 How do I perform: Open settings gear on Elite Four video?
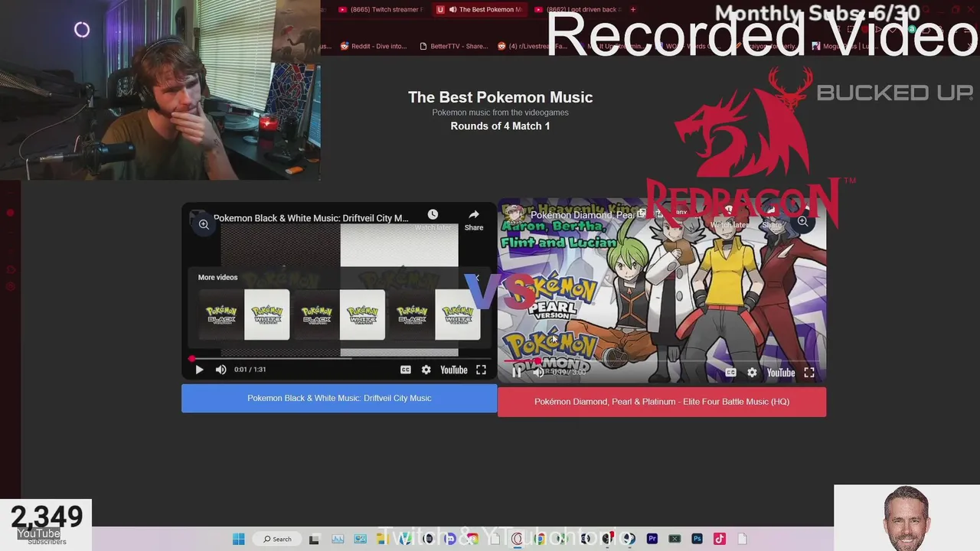click(x=752, y=373)
